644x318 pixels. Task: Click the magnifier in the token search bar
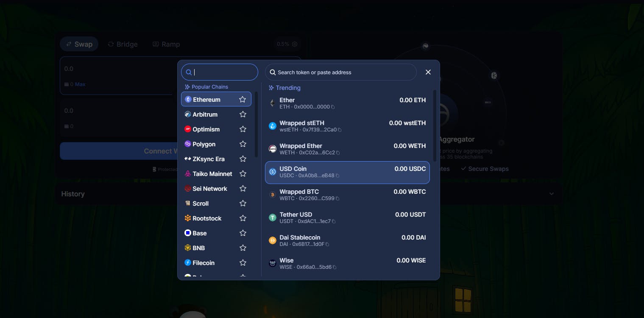pos(273,72)
